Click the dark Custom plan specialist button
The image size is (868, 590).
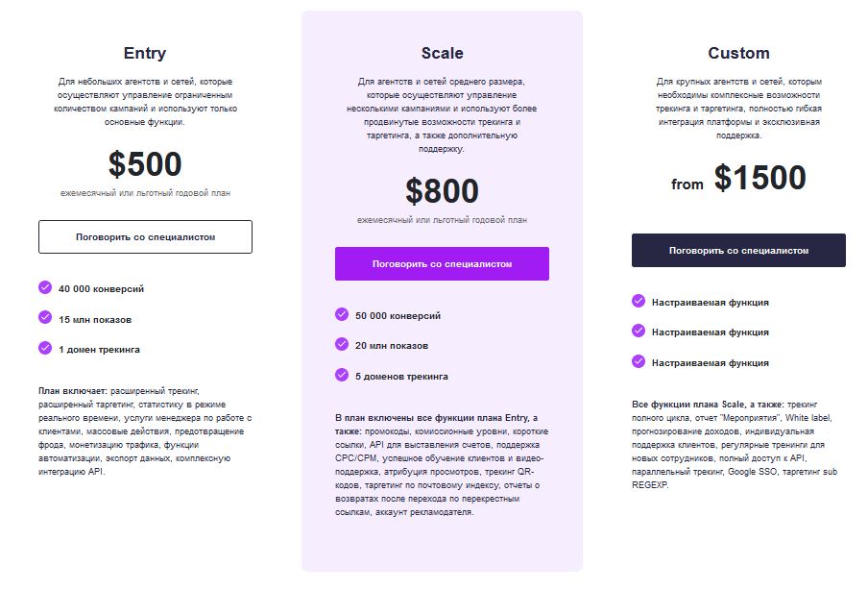pos(738,250)
